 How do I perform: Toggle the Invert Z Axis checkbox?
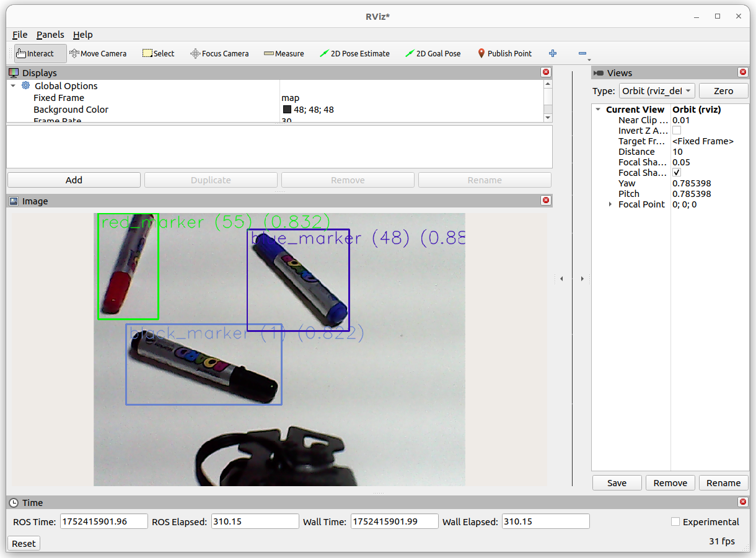[677, 131]
